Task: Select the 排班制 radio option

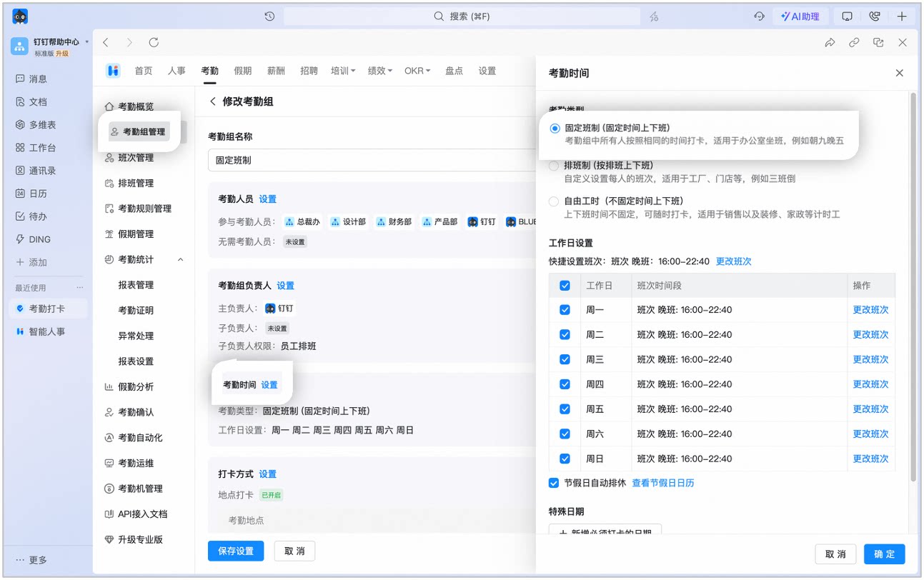Action: click(554, 165)
